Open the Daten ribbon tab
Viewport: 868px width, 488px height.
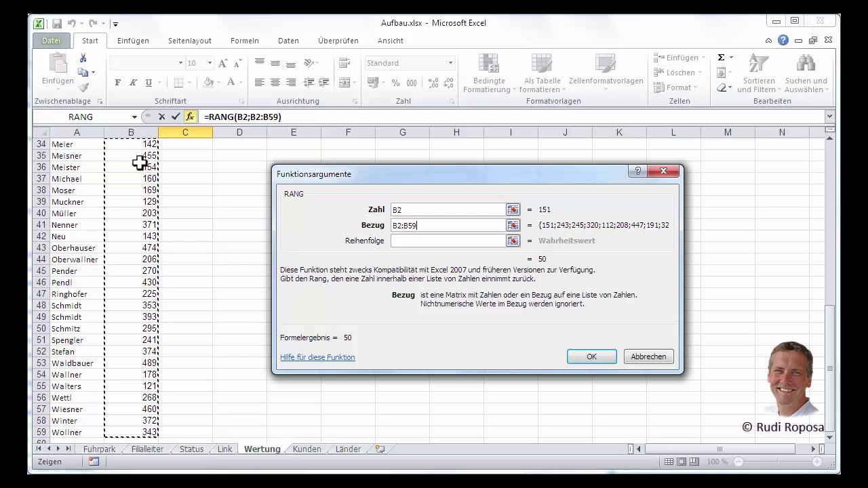[288, 41]
